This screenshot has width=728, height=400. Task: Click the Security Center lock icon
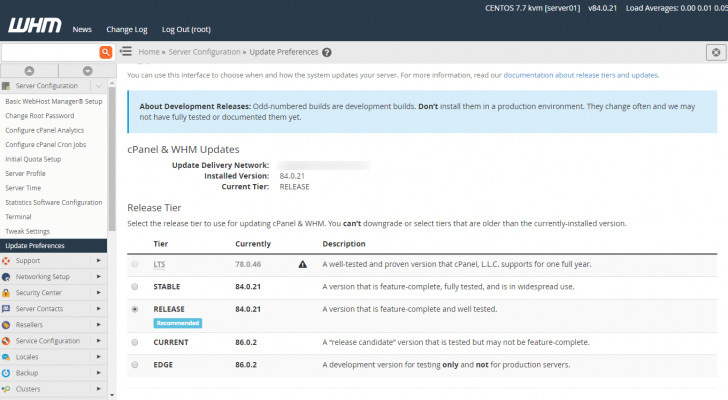pyautogui.click(x=7, y=293)
